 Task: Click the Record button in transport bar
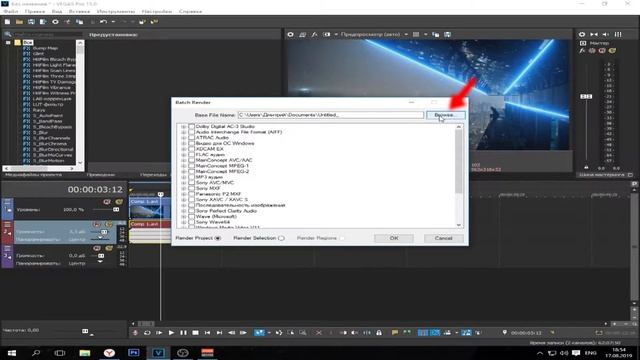135,333
